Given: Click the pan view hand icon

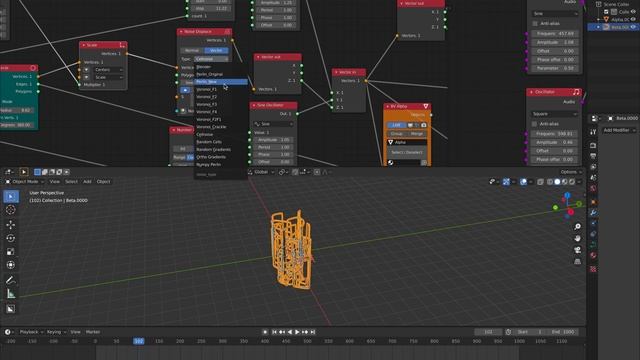Looking at the screenshot, I should [578, 238].
